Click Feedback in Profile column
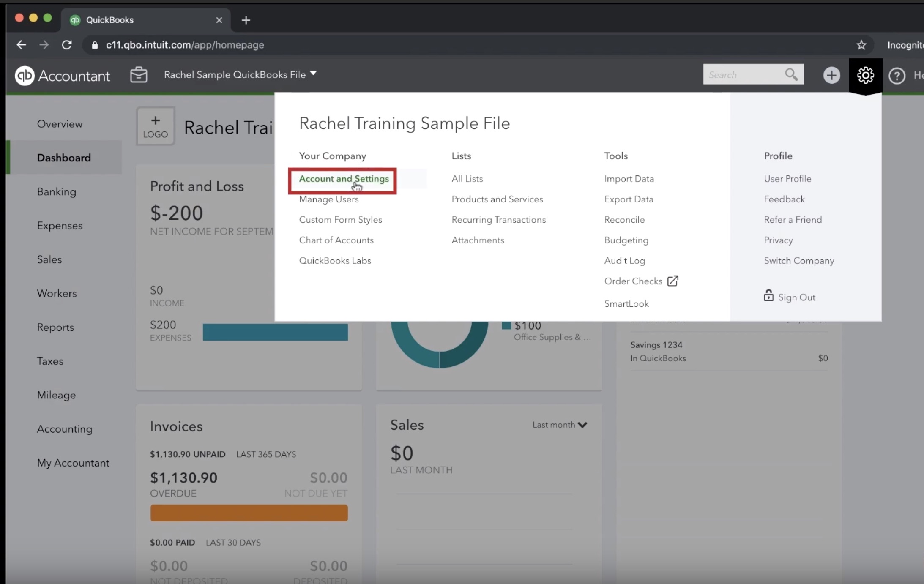Image resolution: width=924 pixels, height=584 pixels. [784, 199]
